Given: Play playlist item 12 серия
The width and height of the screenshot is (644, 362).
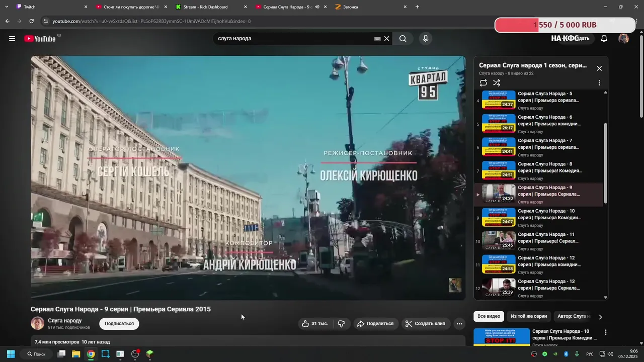Looking at the screenshot, I should click(539, 265).
